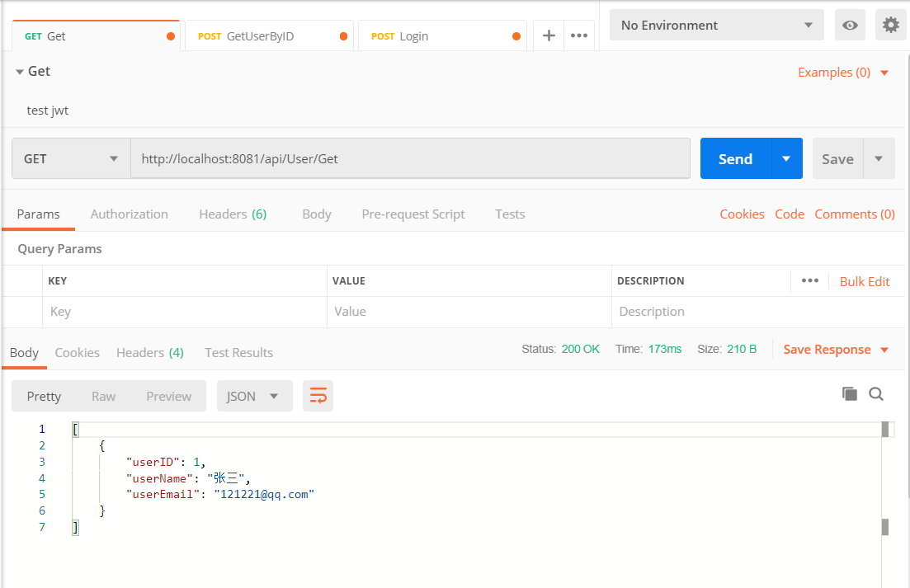Screen dimensions: 910x588
Task: Open the response Headers (4) tab
Action: coord(149,353)
